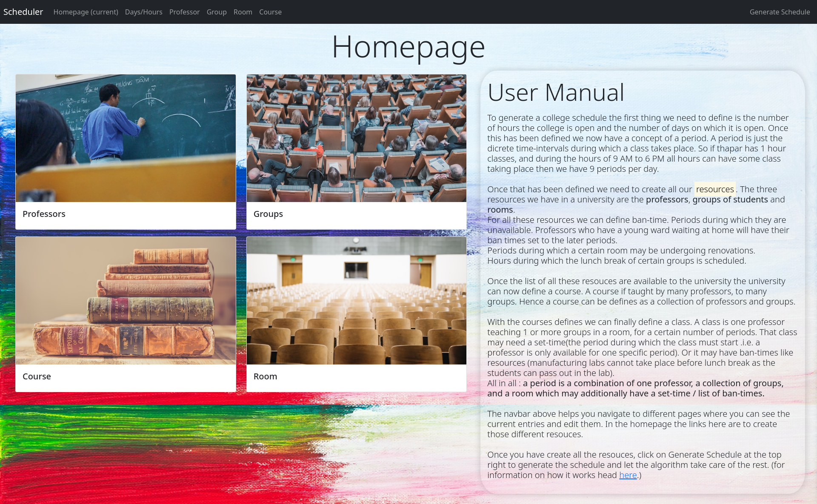This screenshot has width=817, height=504.
Task: Open the Group navbar link
Action: coord(216,12)
